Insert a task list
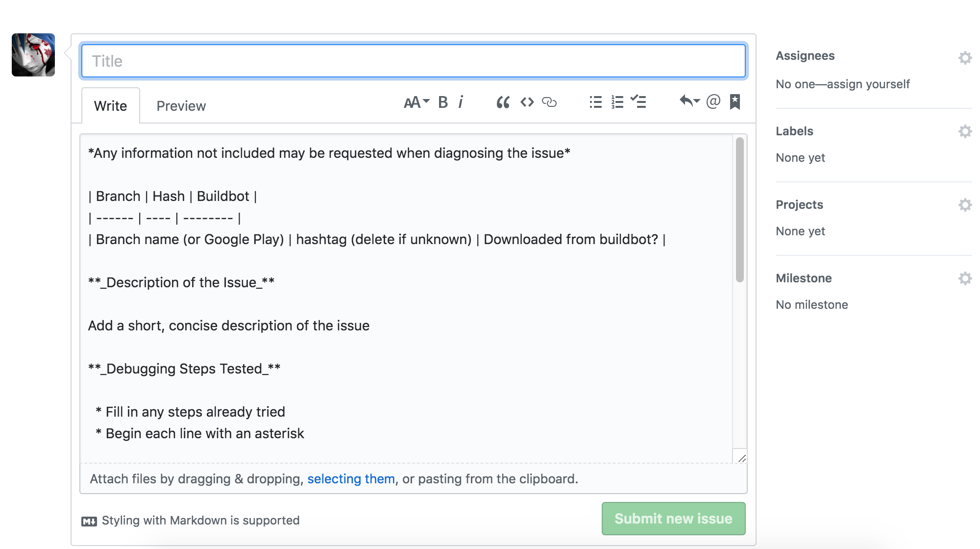This screenshot has width=980, height=549. point(639,102)
